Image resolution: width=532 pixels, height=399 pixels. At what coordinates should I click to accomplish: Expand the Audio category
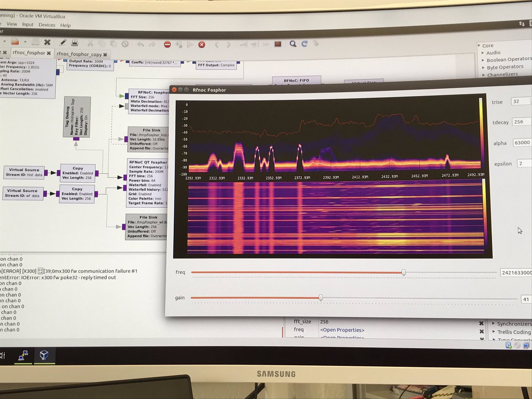point(483,53)
